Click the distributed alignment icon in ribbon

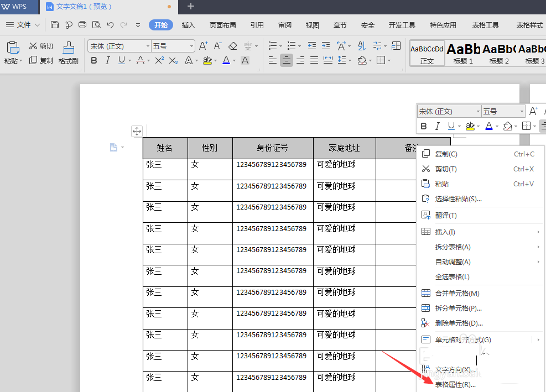pyautogui.click(x=327, y=60)
